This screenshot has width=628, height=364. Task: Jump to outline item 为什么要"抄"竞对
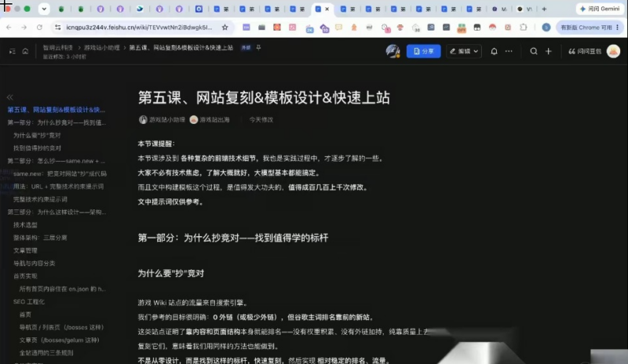click(37, 136)
